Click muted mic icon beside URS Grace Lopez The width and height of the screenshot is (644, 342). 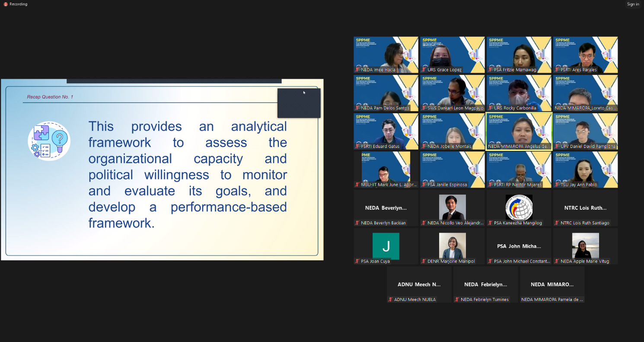[424, 70]
